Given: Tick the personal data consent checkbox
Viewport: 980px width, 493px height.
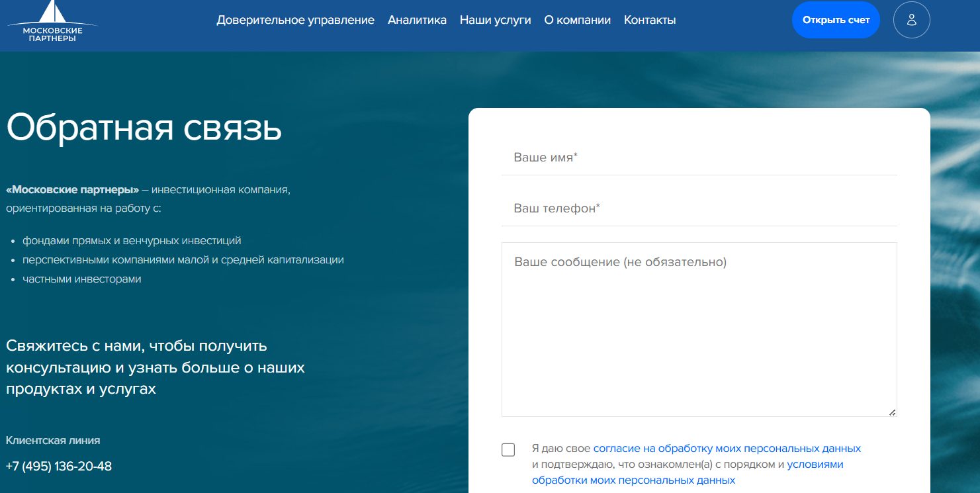Looking at the screenshot, I should pyautogui.click(x=508, y=450).
